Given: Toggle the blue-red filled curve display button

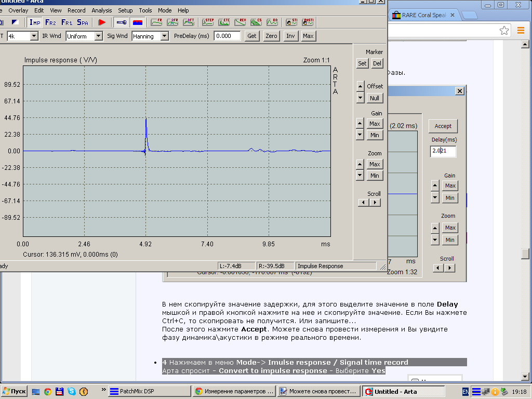Looking at the screenshot, I should tap(138, 22).
